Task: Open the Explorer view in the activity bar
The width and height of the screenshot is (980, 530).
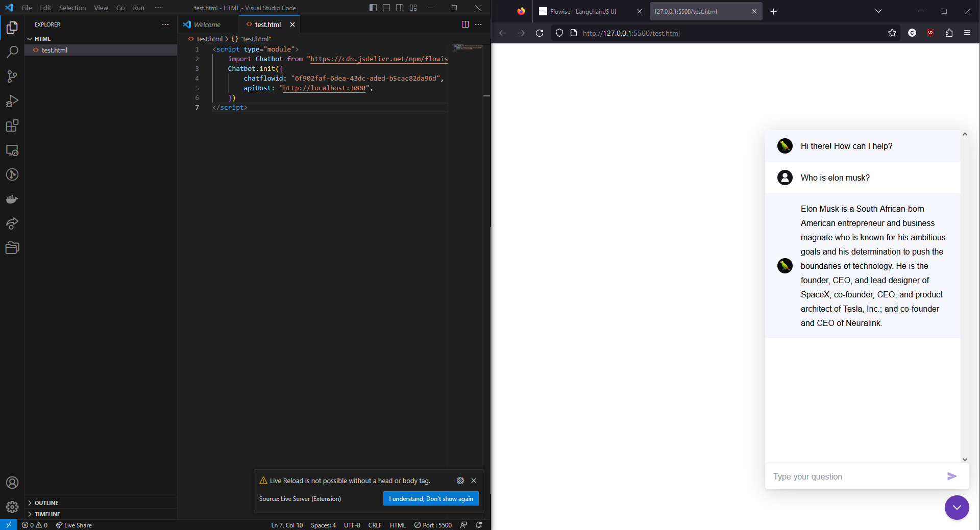Action: point(12,28)
